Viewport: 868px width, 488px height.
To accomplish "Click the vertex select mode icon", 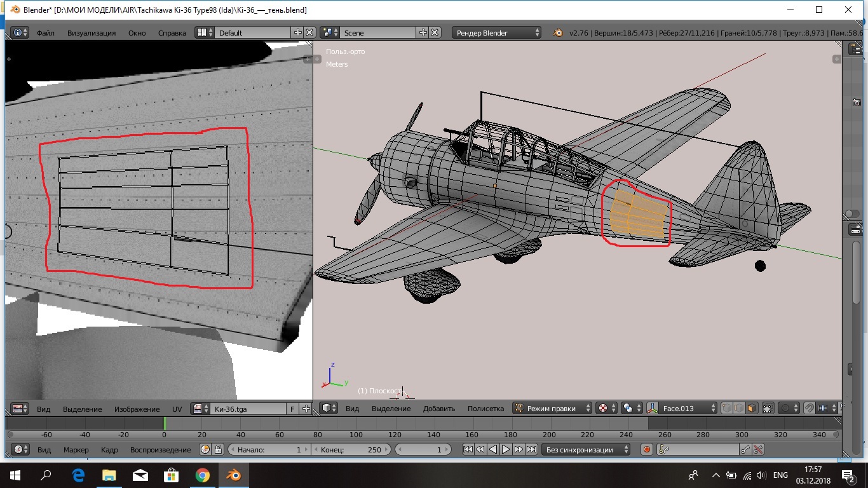I will (x=726, y=409).
